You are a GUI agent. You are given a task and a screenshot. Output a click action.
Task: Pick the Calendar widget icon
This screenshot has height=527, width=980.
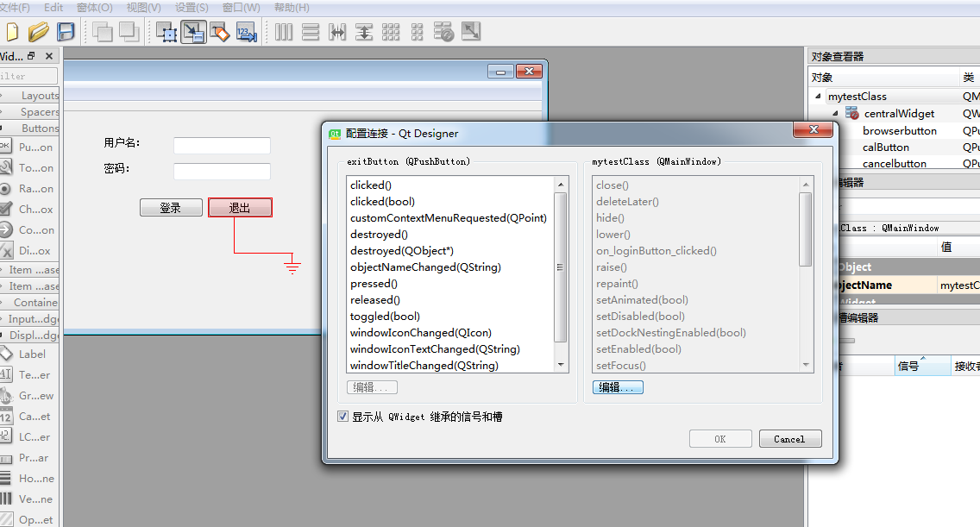click(5, 416)
